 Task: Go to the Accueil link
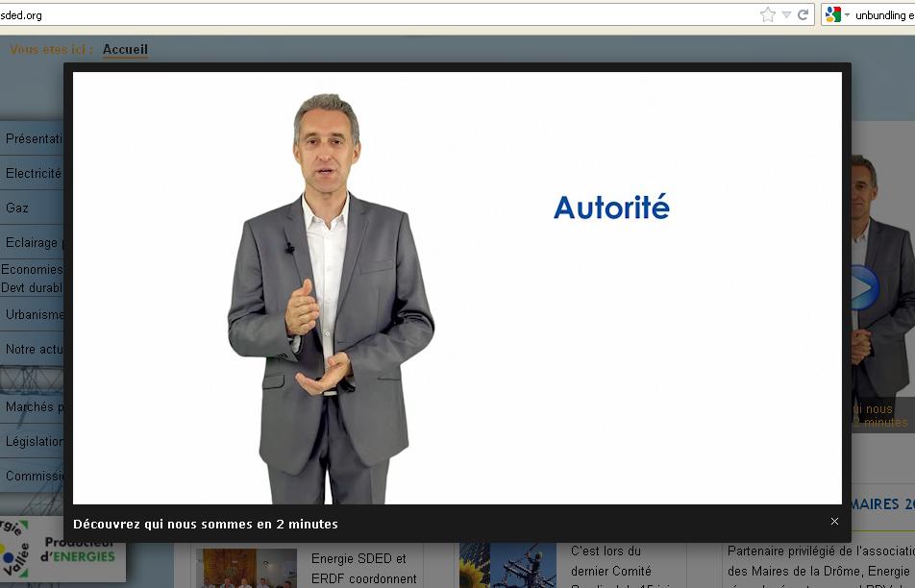click(x=125, y=49)
